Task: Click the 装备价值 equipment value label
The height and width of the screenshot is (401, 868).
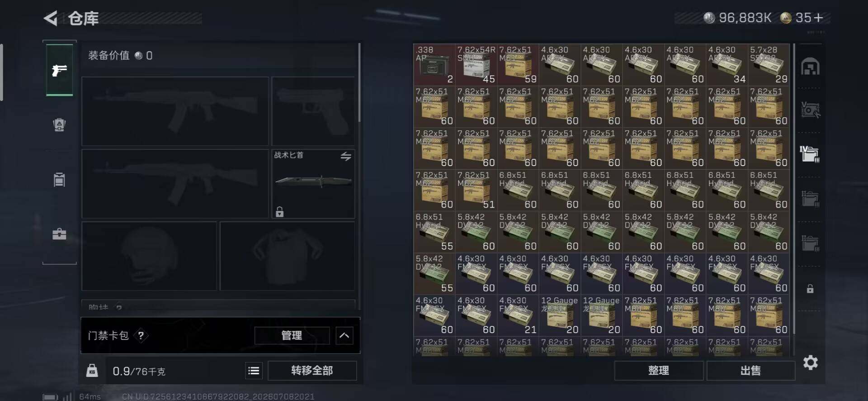Action: [108, 55]
